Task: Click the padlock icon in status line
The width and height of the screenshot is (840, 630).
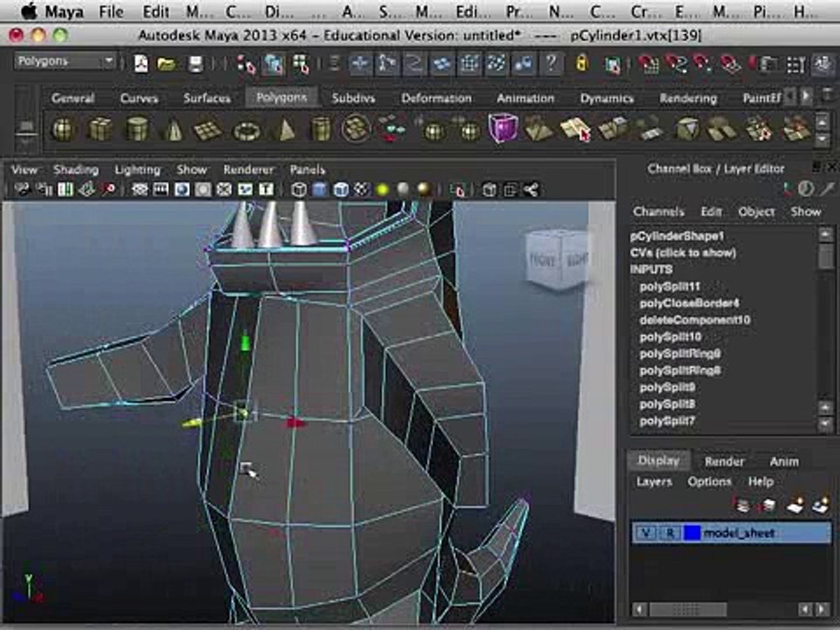Action: point(581,63)
